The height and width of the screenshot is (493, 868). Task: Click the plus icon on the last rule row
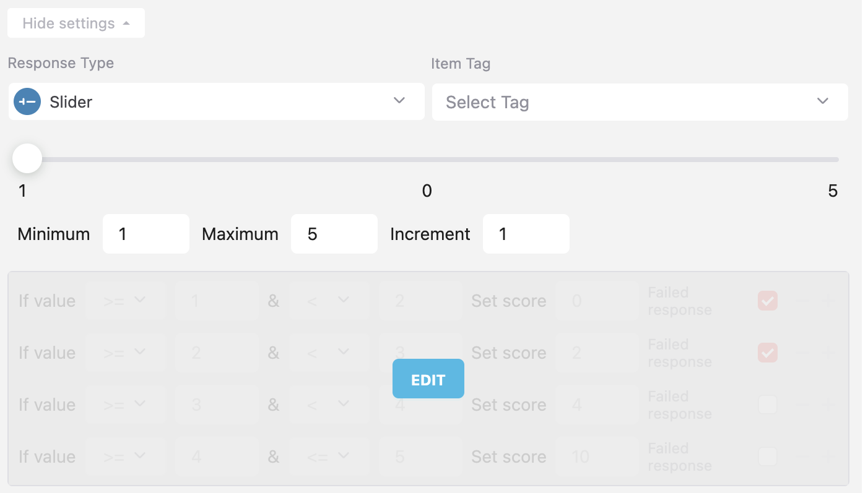[829, 457]
